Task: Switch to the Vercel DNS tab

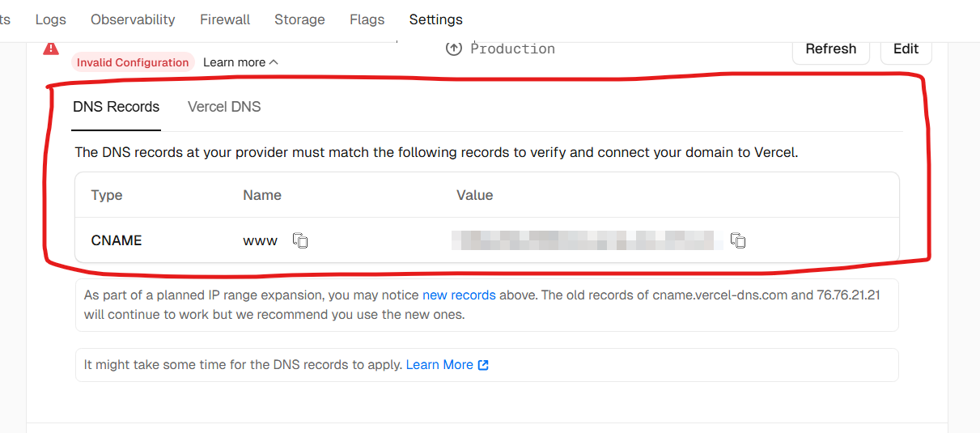Action: click(224, 107)
